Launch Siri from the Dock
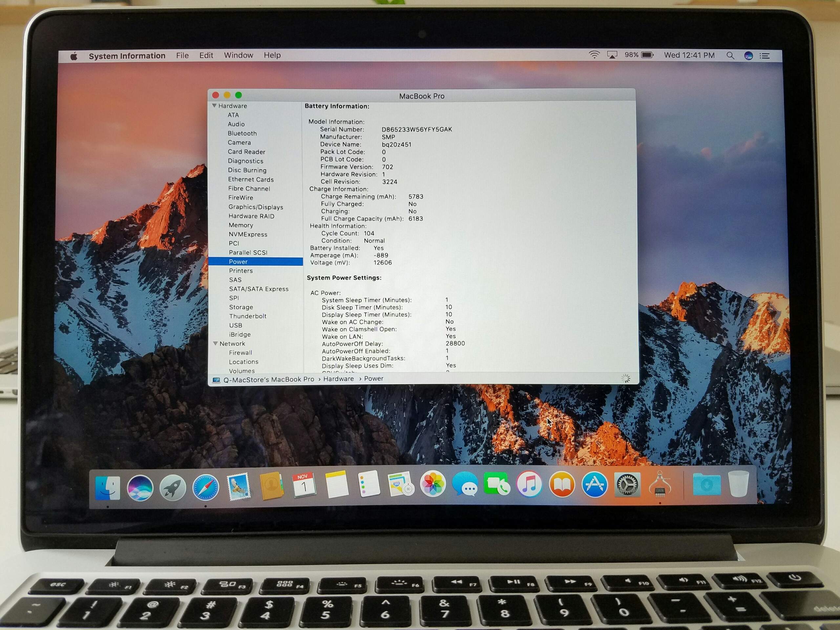The width and height of the screenshot is (840, 630). 140,488
